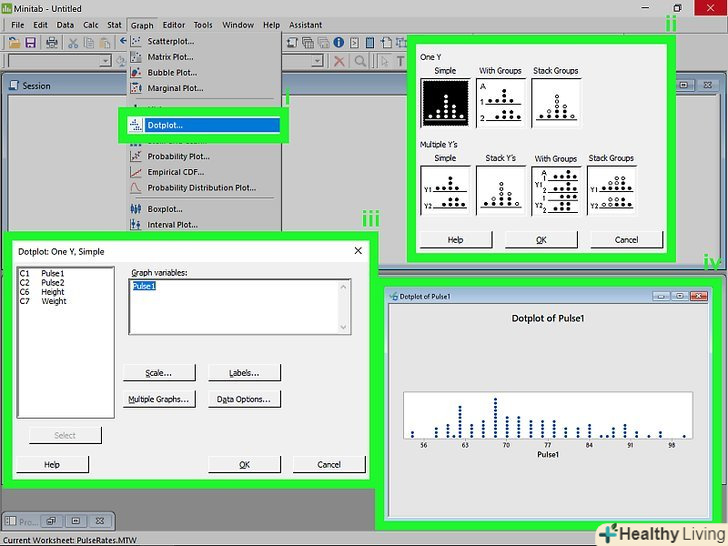
Task: Open the File menu
Action: 18,25
